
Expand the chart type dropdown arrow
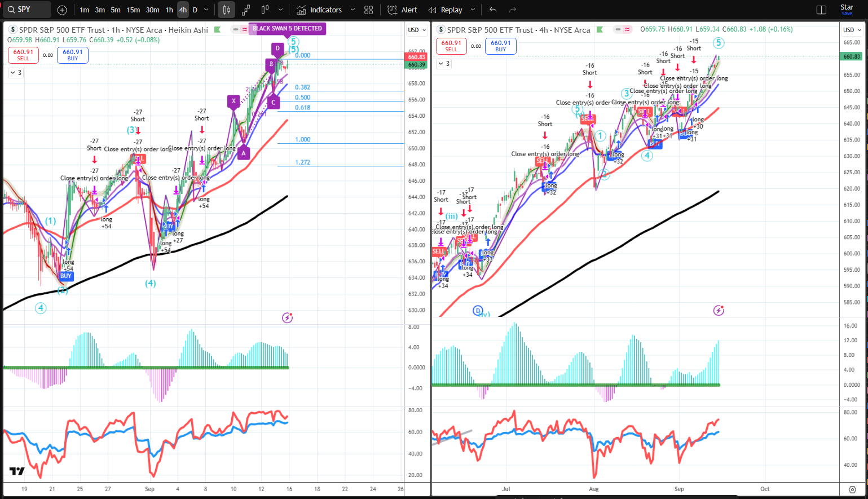[280, 10]
